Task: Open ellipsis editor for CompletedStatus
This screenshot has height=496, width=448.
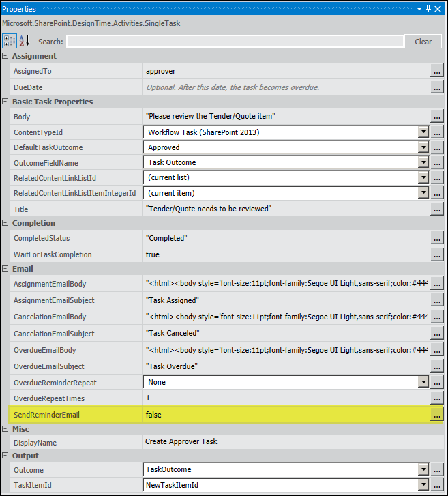Action: [x=437, y=238]
